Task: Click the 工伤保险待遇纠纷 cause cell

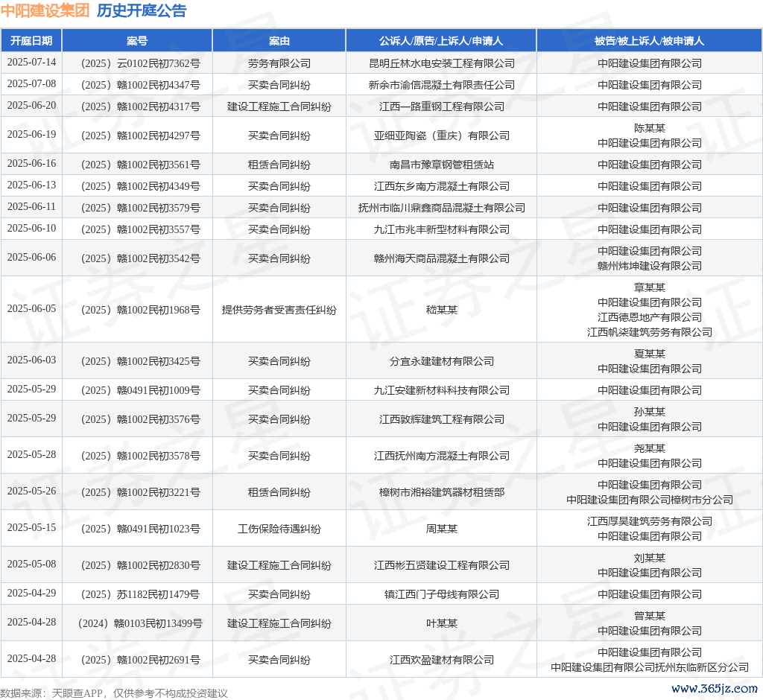Action: (279, 529)
